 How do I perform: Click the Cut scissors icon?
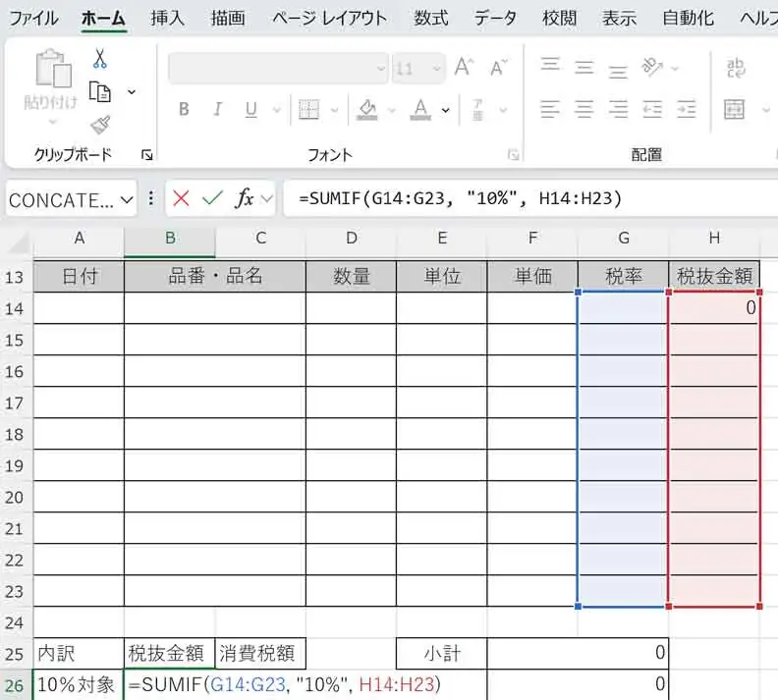[100, 60]
